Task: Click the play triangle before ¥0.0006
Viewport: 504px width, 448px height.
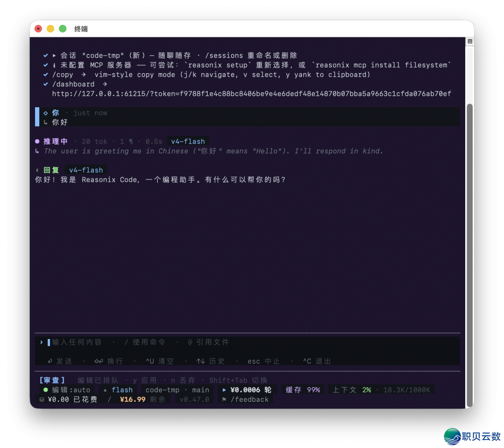Action: click(224, 390)
